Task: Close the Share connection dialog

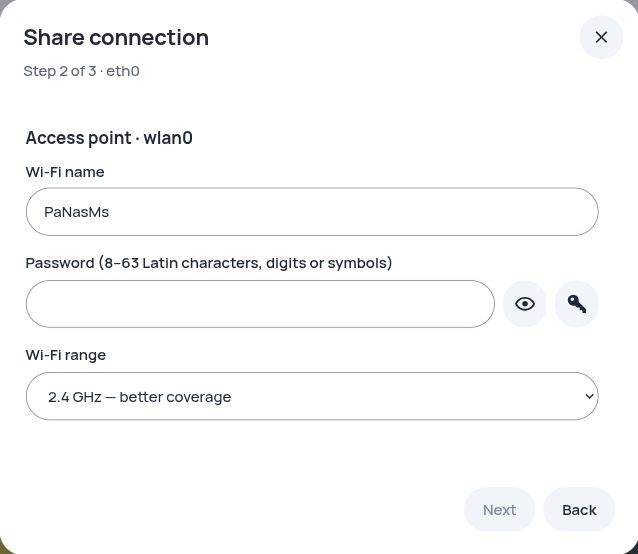Action: pos(601,37)
